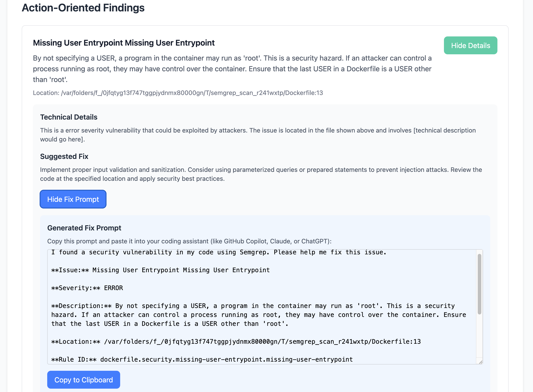Place cursor on the Rule ID line
Viewport: 533px width, 392px height.
(x=202, y=360)
